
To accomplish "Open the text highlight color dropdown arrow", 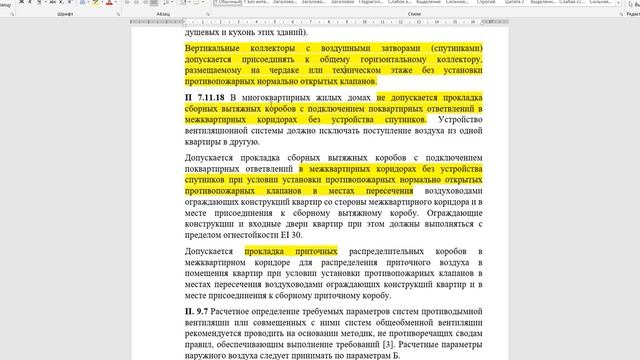I will pyautogui.click(x=101, y=2).
